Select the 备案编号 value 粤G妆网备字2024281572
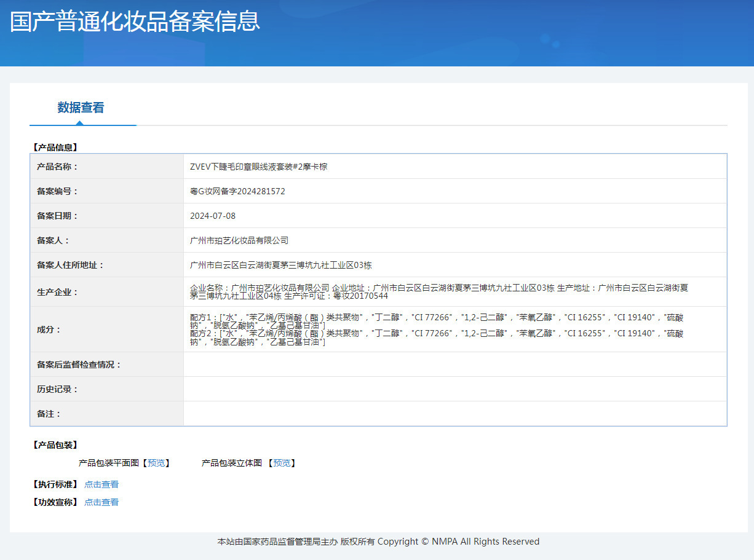Screen dimensions: 754x560 tap(237, 191)
